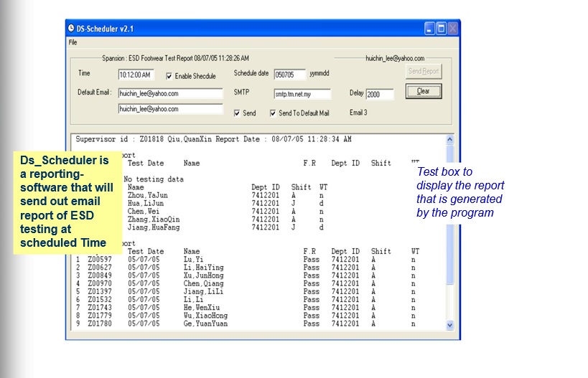Minimize the DS-Scheduler window
The image size is (588, 378).
coord(429,29)
